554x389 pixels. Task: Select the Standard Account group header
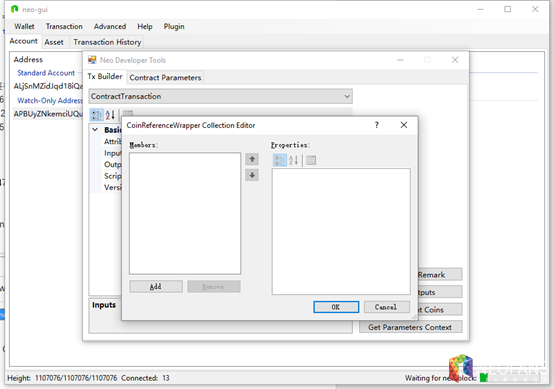46,73
